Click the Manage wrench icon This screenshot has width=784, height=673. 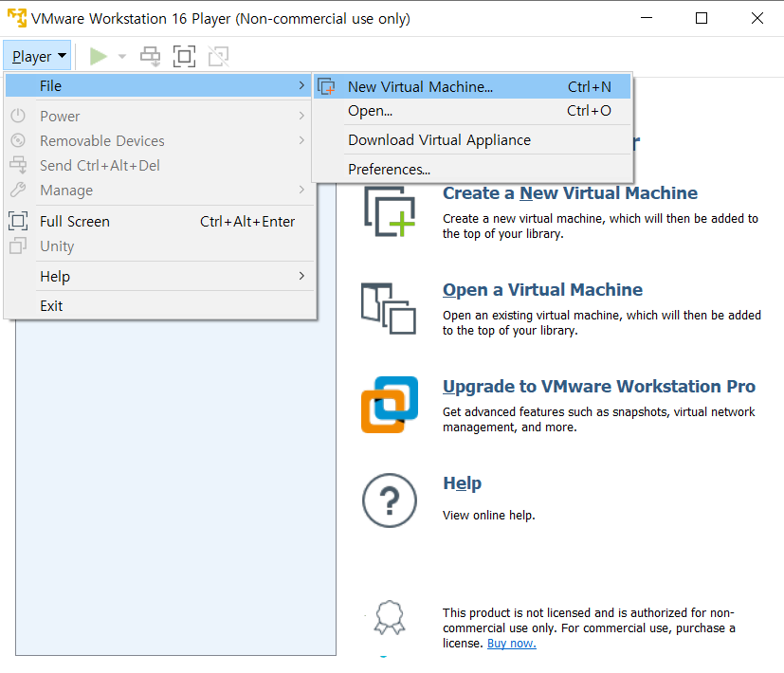tap(18, 190)
